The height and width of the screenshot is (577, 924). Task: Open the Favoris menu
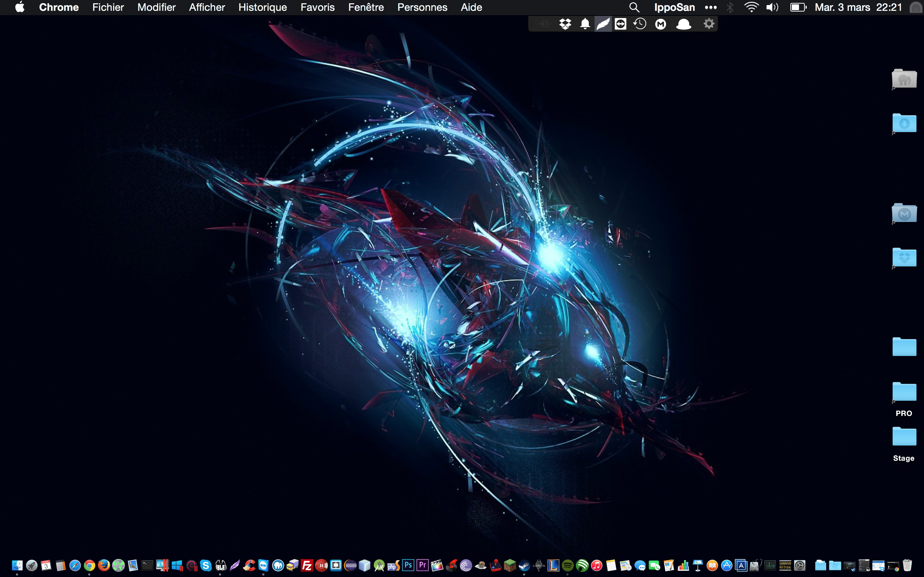pos(318,7)
